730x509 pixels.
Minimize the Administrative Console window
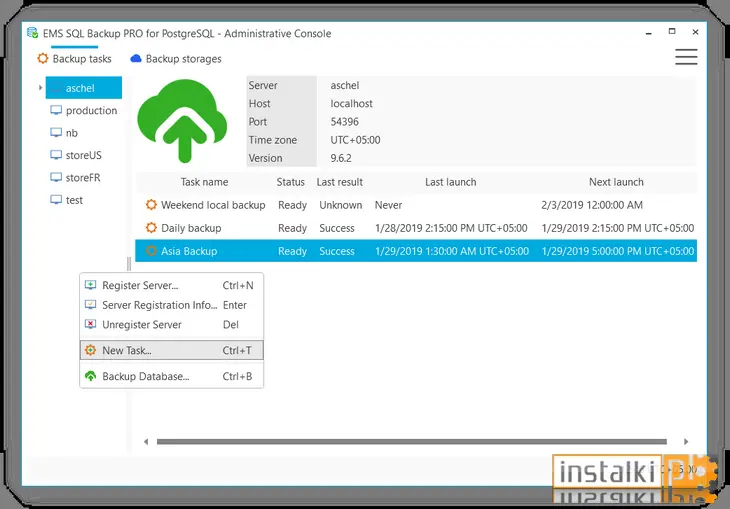click(x=649, y=33)
